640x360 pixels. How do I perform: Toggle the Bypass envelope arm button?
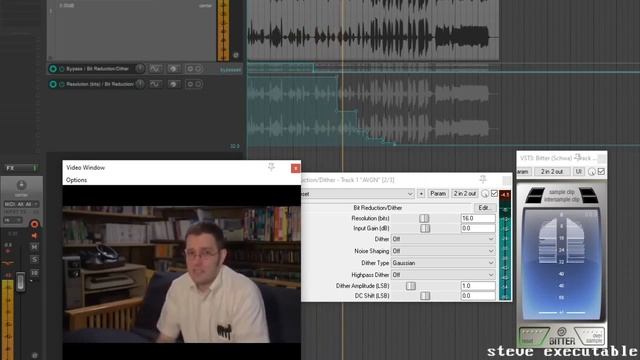pos(53,69)
